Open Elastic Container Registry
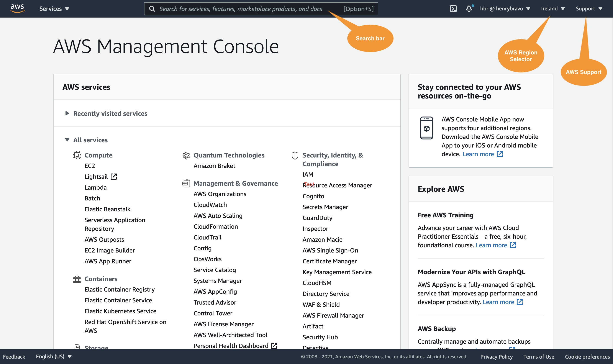Screen dimensions: 613x364 [120, 289]
